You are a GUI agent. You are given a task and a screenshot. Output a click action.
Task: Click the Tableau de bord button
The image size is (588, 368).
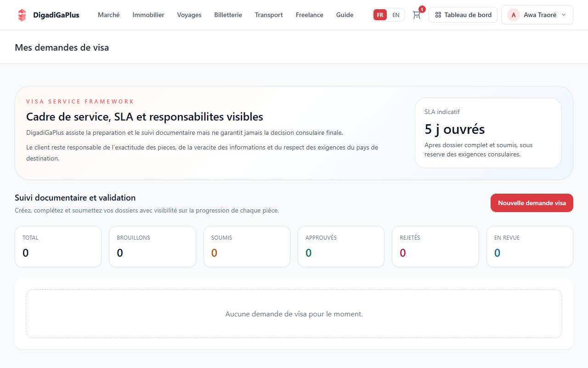coord(463,15)
